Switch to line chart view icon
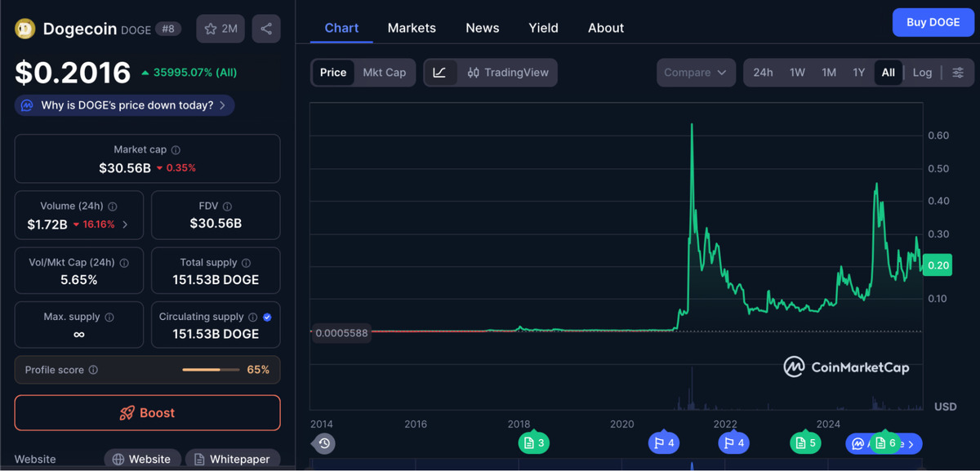The image size is (980, 471). [x=439, y=73]
